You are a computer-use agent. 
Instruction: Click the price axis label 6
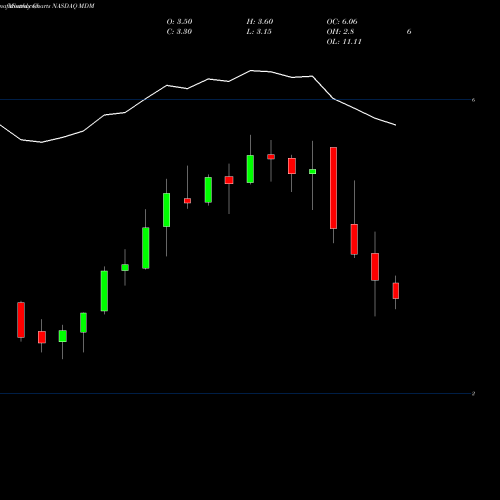(x=473, y=100)
